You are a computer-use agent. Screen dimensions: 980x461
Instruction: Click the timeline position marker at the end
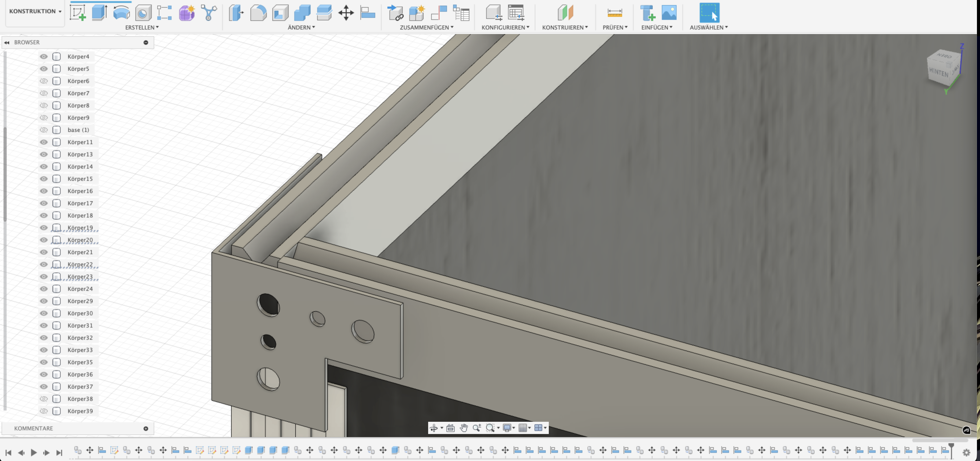pyautogui.click(x=951, y=446)
